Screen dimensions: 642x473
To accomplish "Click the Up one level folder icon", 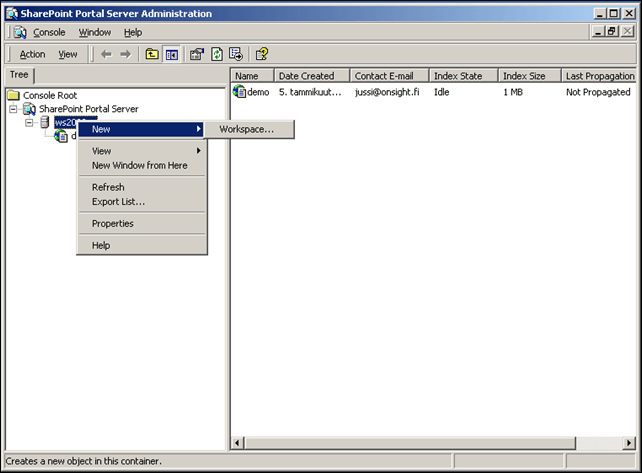I will [x=152, y=54].
